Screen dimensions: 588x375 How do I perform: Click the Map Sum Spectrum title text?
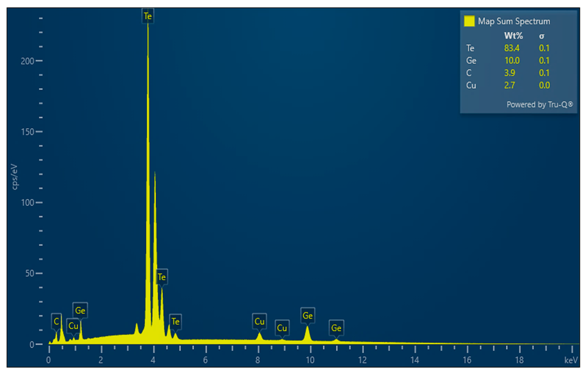pyautogui.click(x=514, y=21)
